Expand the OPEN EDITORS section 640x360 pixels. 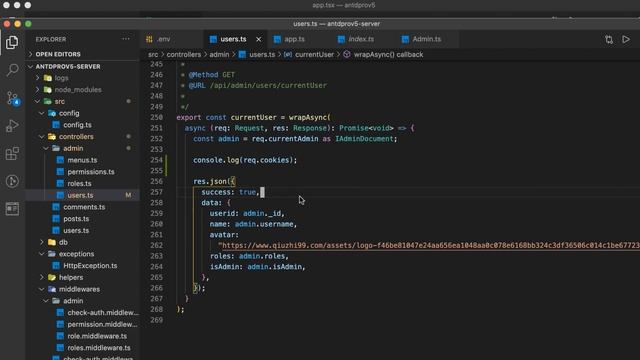[82, 54]
